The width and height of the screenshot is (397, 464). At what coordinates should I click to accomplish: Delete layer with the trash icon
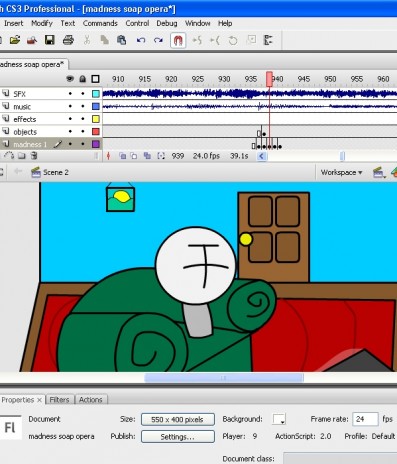34,156
